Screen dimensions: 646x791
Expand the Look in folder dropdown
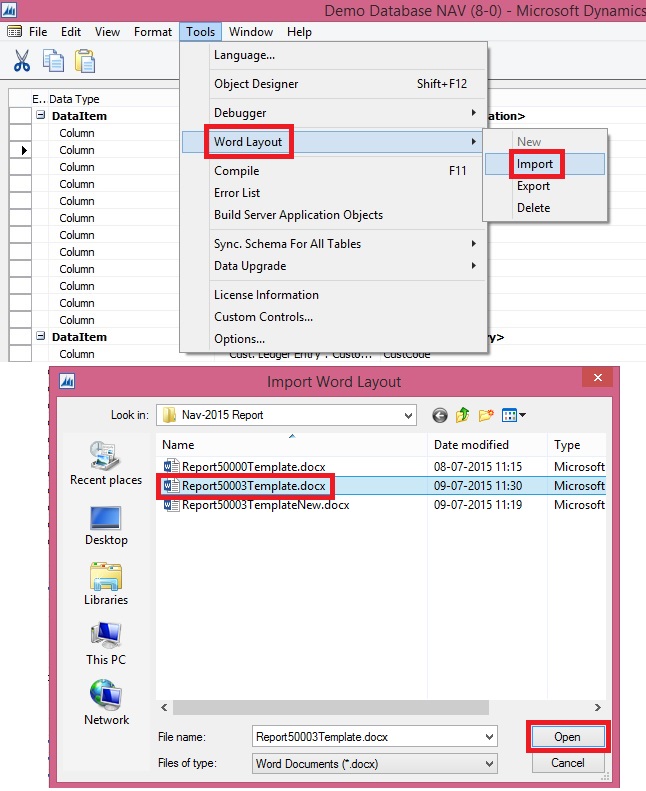pos(407,415)
